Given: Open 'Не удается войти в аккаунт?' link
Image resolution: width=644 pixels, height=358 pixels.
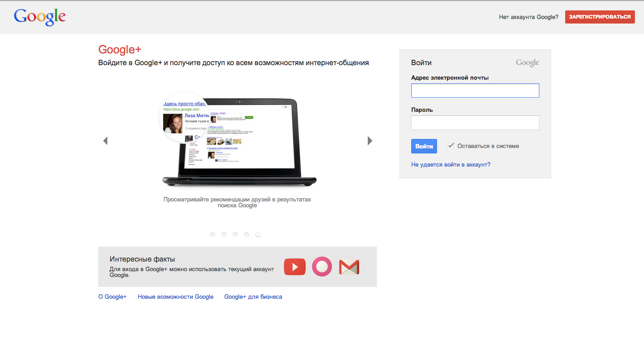Looking at the screenshot, I should pos(451,165).
